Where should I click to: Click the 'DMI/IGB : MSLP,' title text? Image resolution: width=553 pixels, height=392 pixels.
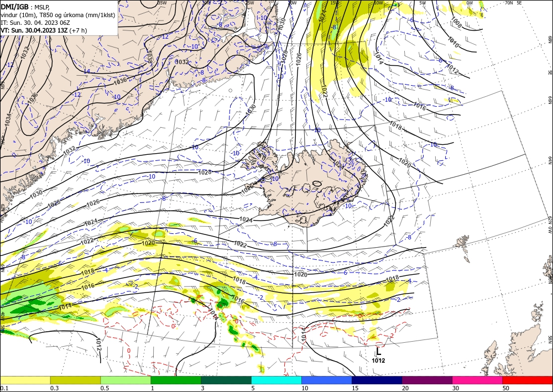coord(25,7)
